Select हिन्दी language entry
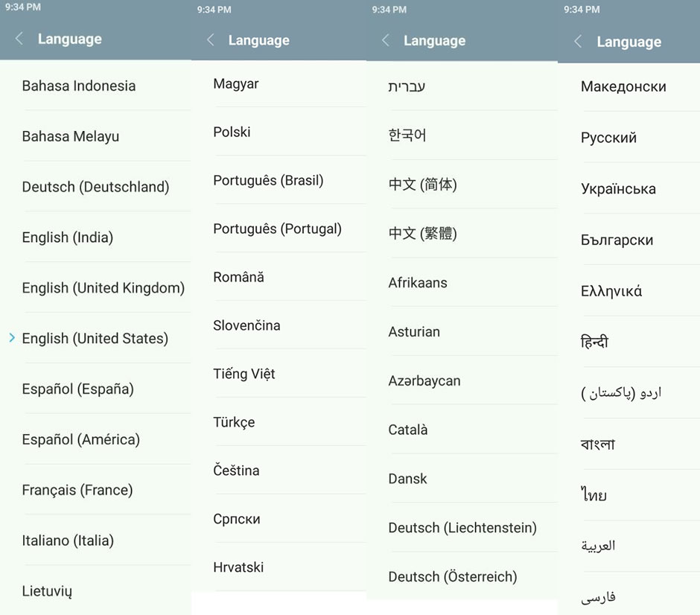 595,342
